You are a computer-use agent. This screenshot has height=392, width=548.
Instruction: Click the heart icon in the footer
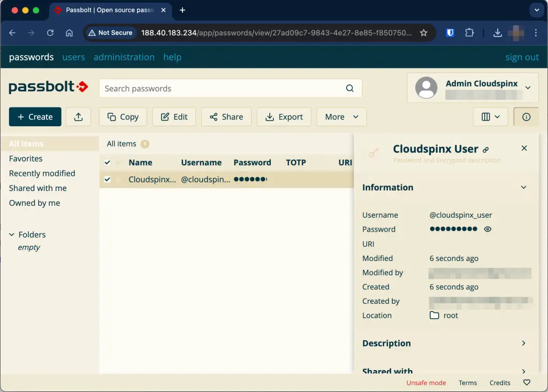click(527, 382)
